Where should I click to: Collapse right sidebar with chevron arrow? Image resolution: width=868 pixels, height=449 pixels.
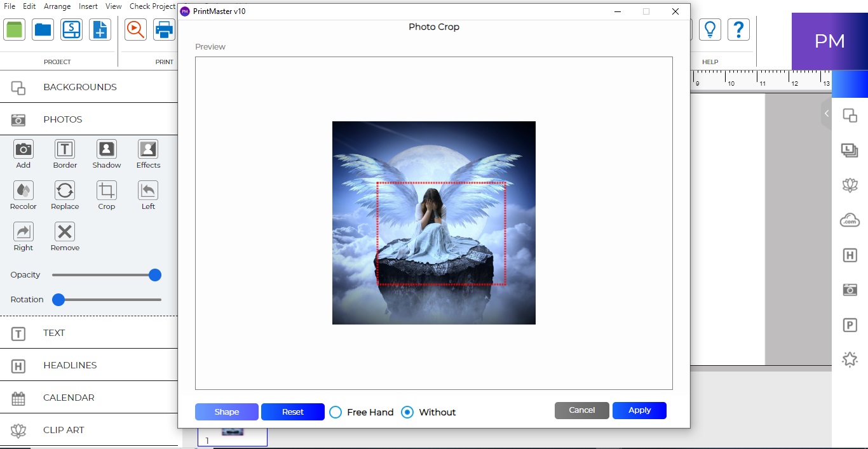(x=826, y=114)
